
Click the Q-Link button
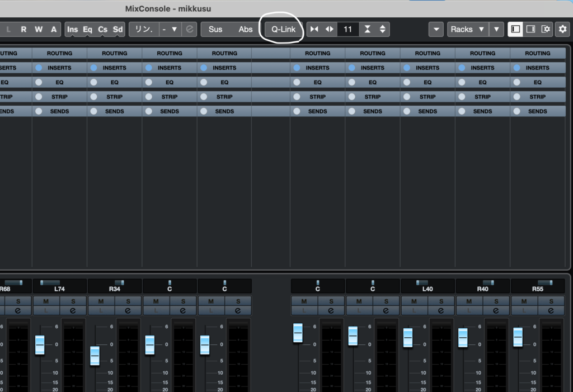283,29
